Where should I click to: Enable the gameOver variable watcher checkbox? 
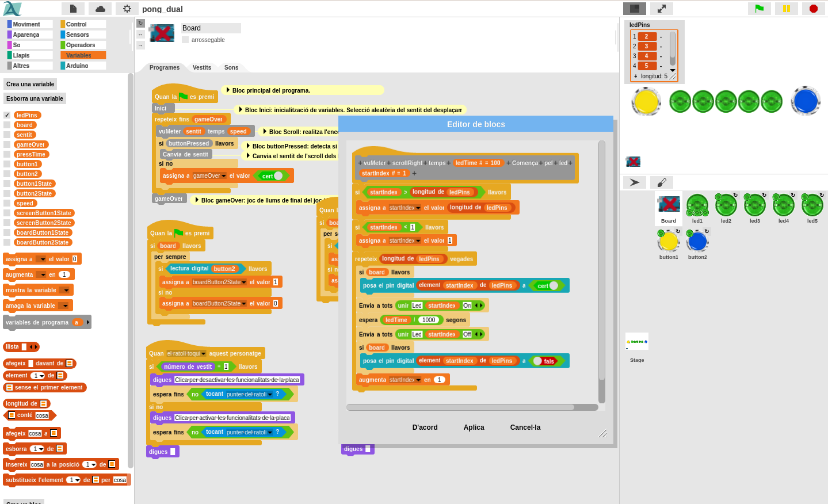pos(7,145)
